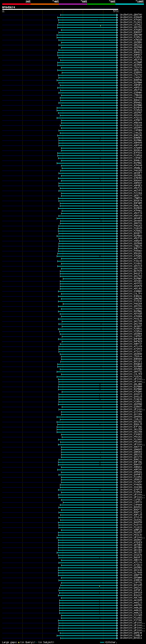Select the UniRef100_Q9S7Z6 label
146x644 pixels.
(131, 268)
